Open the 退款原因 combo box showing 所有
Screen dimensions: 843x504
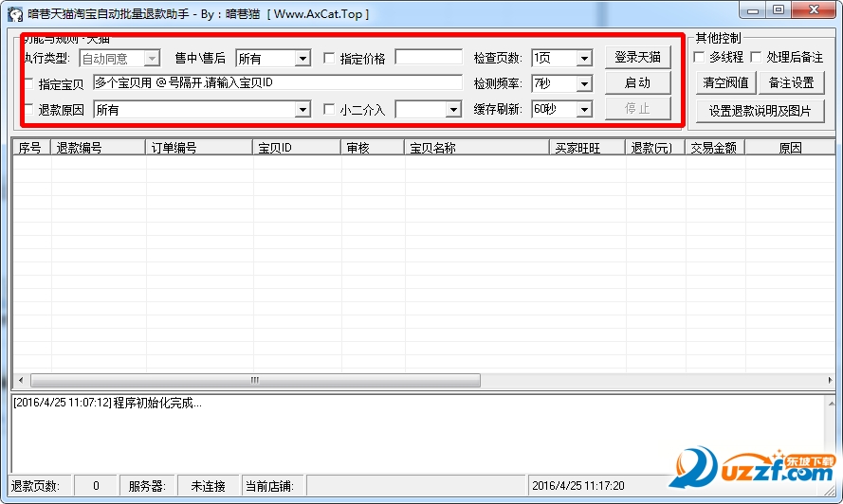pos(202,110)
